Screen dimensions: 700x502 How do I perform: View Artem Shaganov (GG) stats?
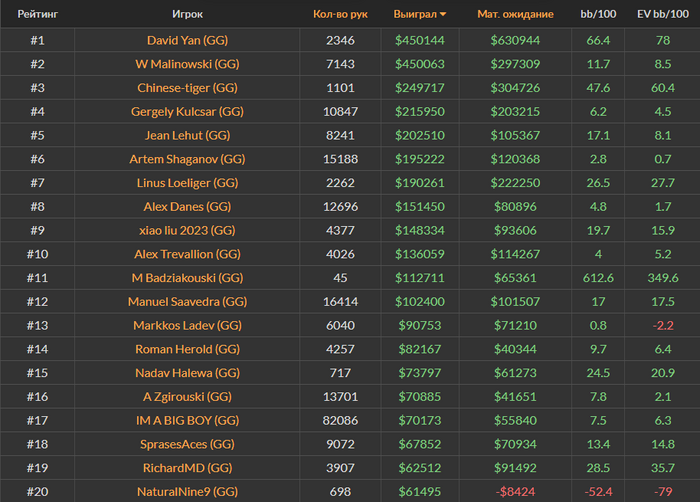[x=187, y=159]
